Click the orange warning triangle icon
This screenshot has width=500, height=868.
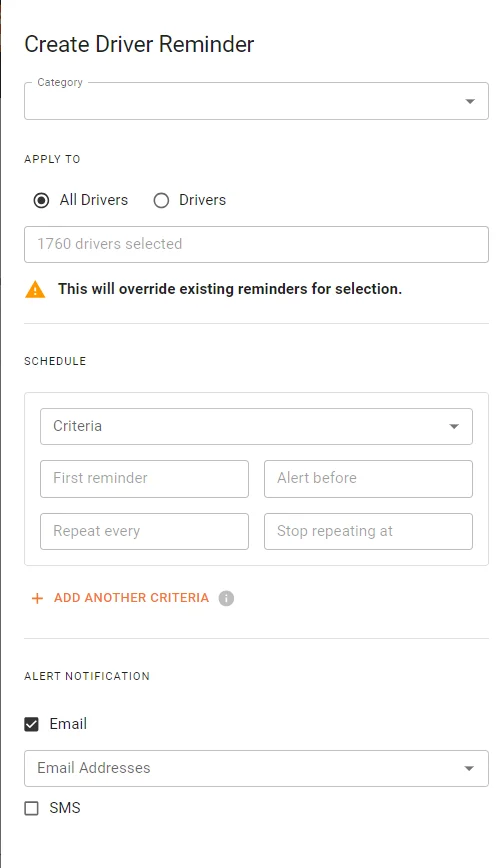tap(35, 289)
